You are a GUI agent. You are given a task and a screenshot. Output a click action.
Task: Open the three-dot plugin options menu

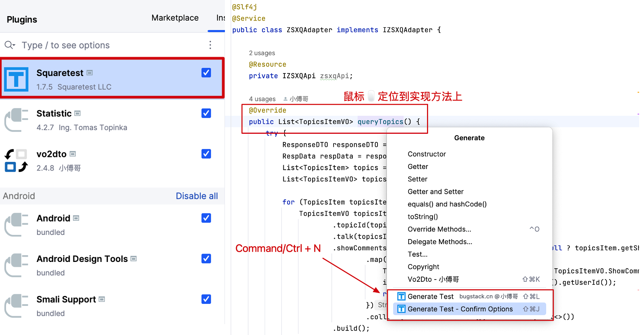pos(210,45)
